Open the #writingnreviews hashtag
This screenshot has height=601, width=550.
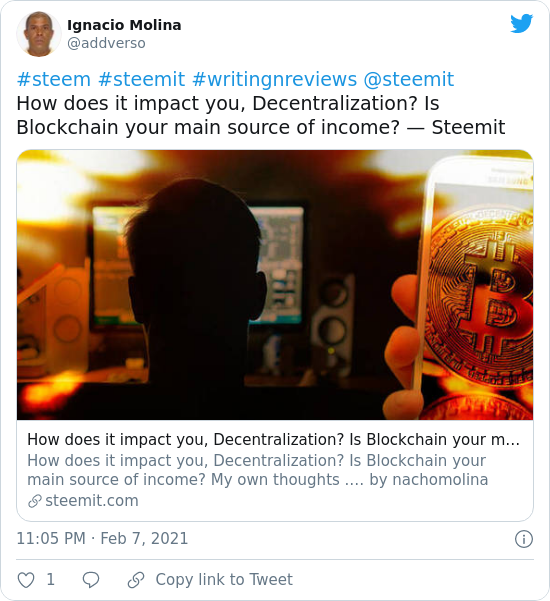pos(274,79)
